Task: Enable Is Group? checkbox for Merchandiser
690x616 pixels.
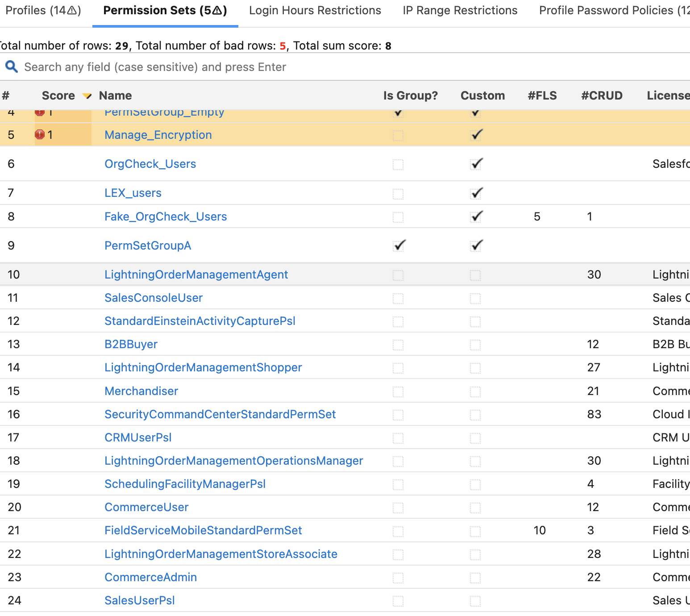Action: (399, 391)
